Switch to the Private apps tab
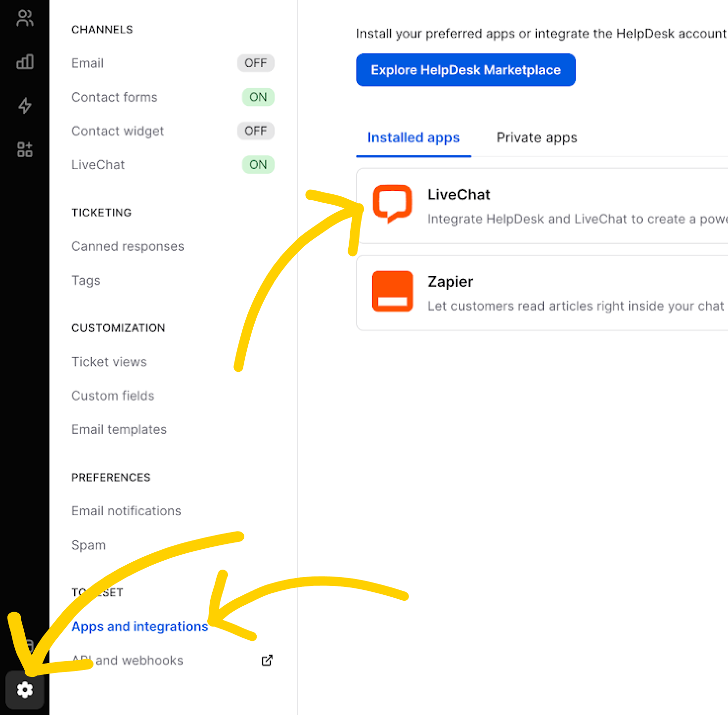 click(537, 137)
